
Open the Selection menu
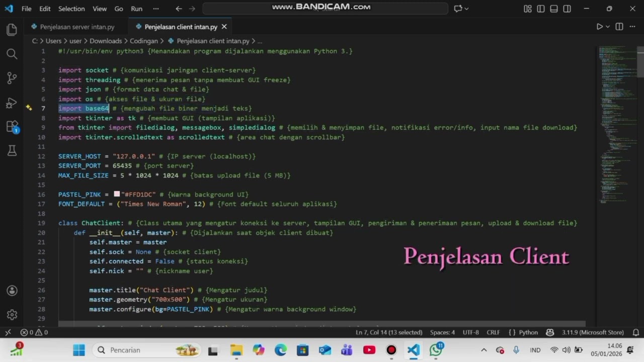[71, 9]
